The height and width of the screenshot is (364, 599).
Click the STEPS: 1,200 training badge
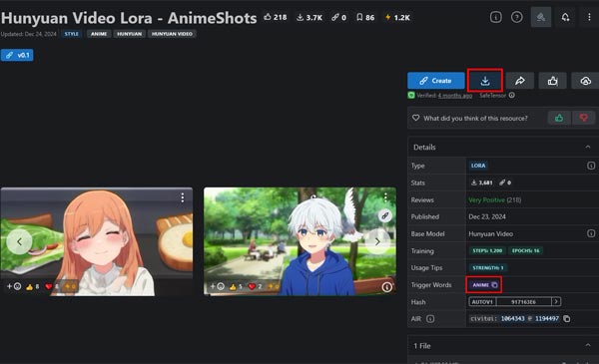(487, 250)
